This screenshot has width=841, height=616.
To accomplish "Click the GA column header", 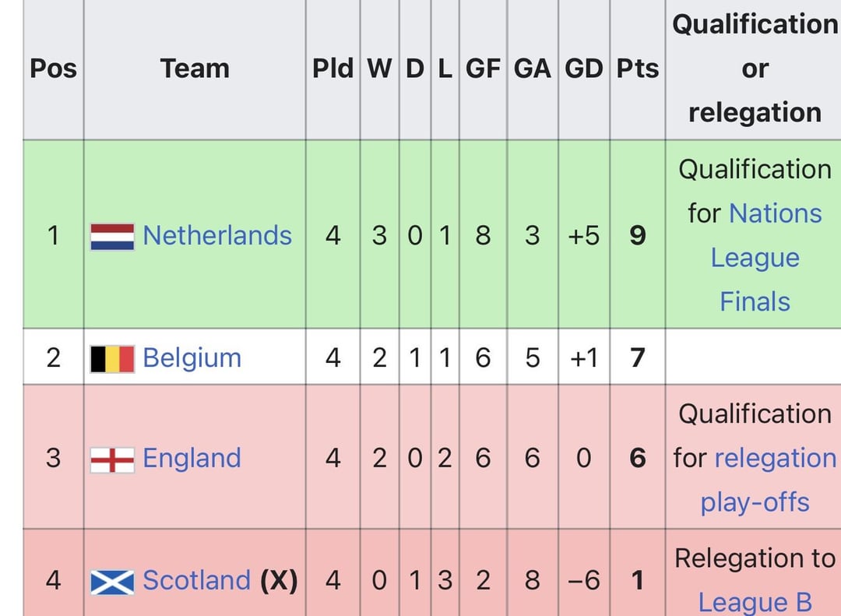I will pos(532,69).
